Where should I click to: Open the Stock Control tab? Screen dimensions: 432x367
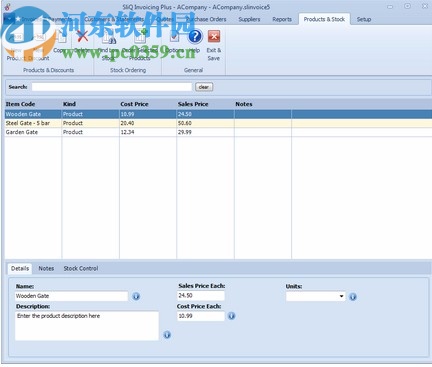(81, 268)
